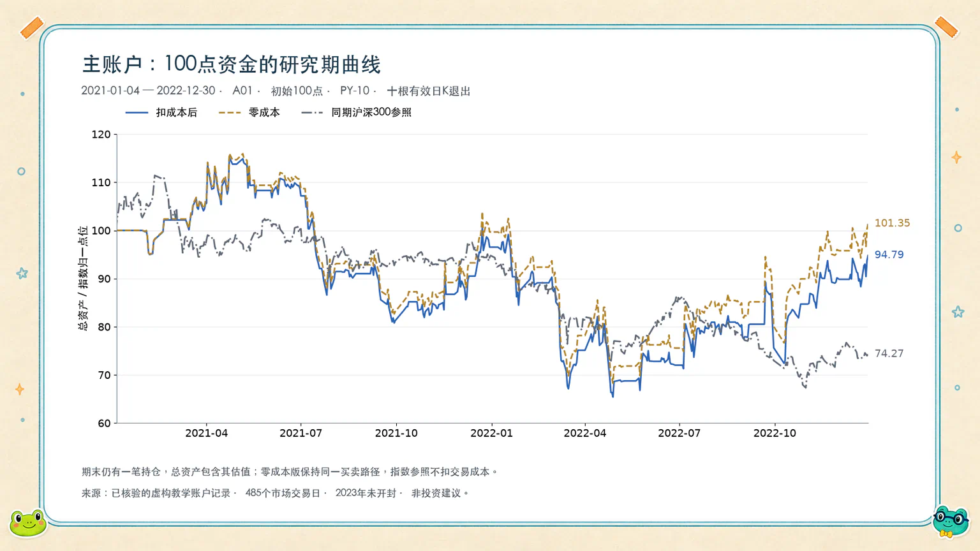Click the y-axis tick 100
Viewport: 980px width, 551px height.
pyautogui.click(x=101, y=231)
